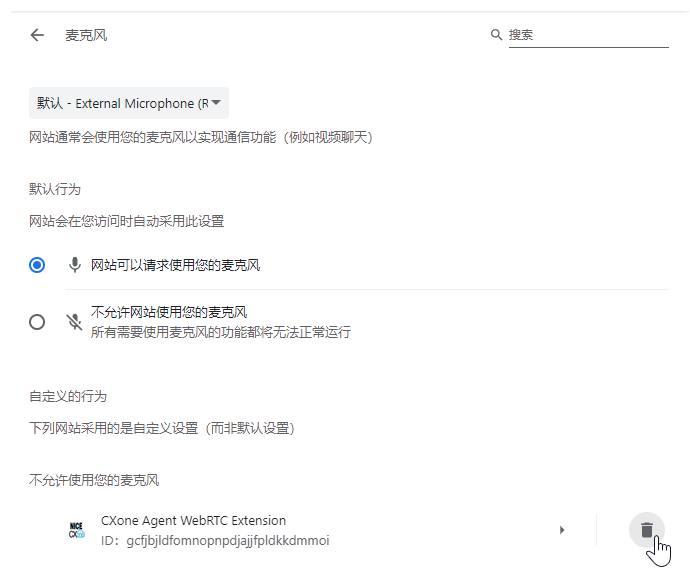This screenshot has width=690, height=583.
Task: Select 网站可以请求使用您的麦克风 radio button
Action: (37, 265)
